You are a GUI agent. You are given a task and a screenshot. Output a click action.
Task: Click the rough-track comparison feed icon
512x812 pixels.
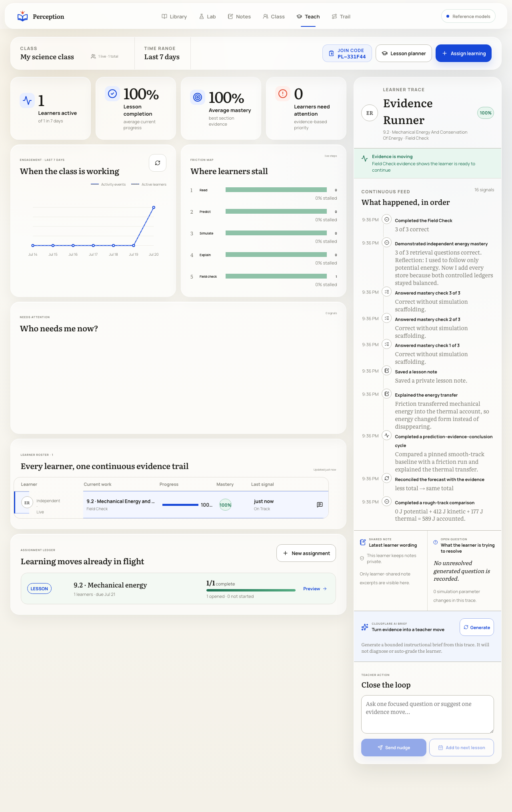[386, 501]
